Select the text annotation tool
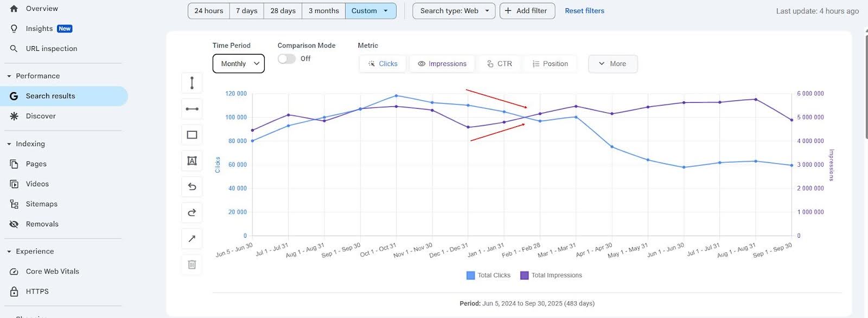The width and height of the screenshot is (868, 318). click(192, 161)
